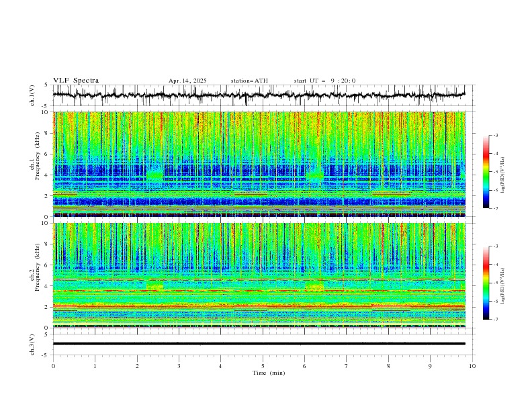
Task: Click the ch.1 voltage waveform trace
Action: click(x=259, y=95)
